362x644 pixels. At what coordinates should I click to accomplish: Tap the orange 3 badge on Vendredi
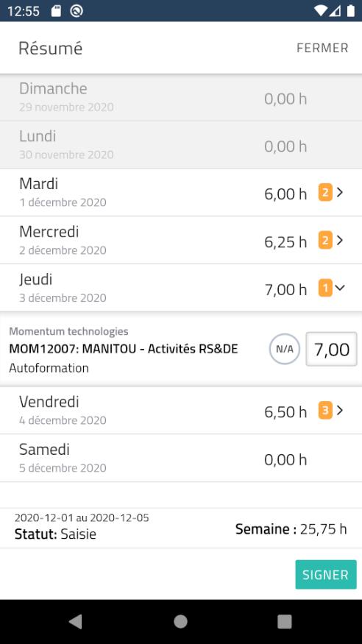point(325,411)
